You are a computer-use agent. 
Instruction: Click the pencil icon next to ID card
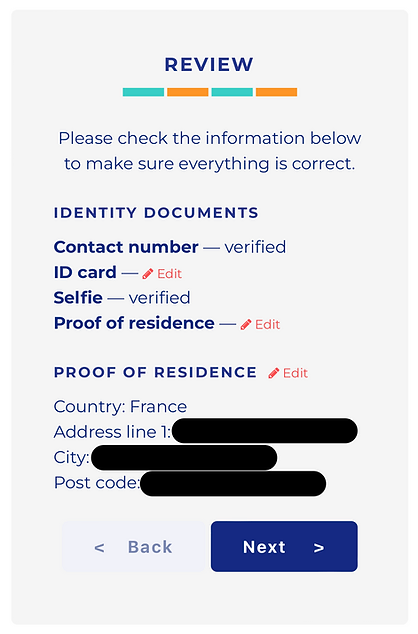[148, 274]
